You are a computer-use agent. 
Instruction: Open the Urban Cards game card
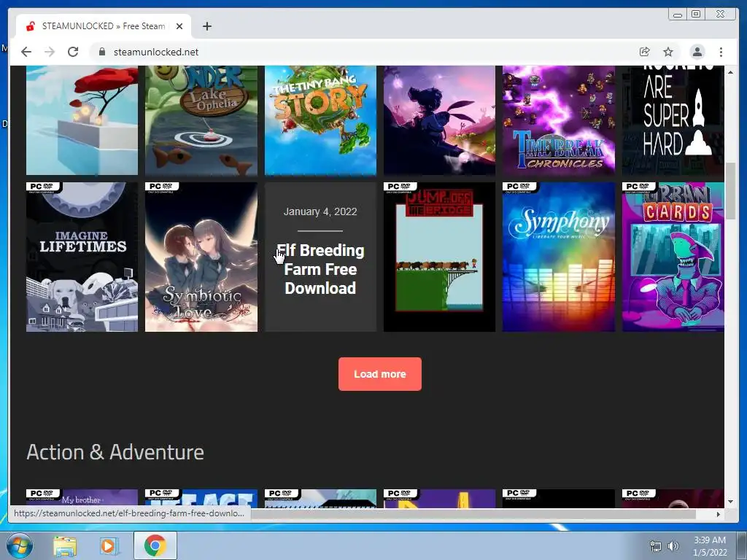point(673,257)
